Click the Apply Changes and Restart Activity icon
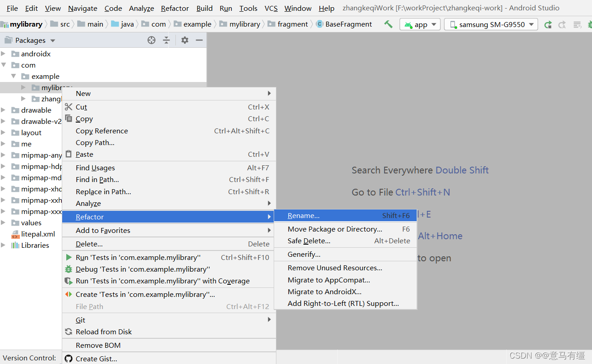 tap(548, 25)
